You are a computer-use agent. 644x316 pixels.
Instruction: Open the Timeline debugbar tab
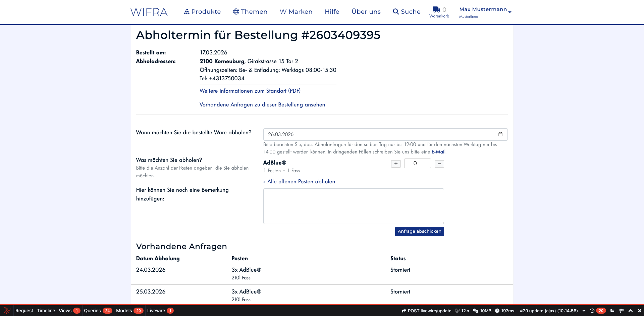pyautogui.click(x=46, y=311)
